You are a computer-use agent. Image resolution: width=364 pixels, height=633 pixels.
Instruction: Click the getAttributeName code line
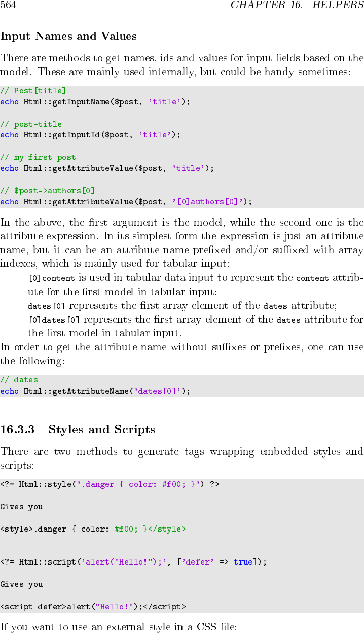click(x=95, y=391)
